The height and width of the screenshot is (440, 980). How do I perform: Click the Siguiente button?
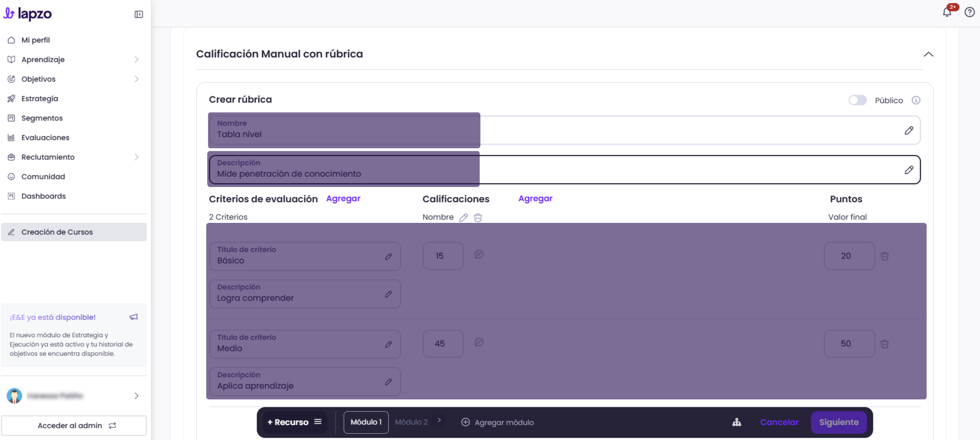coord(839,422)
